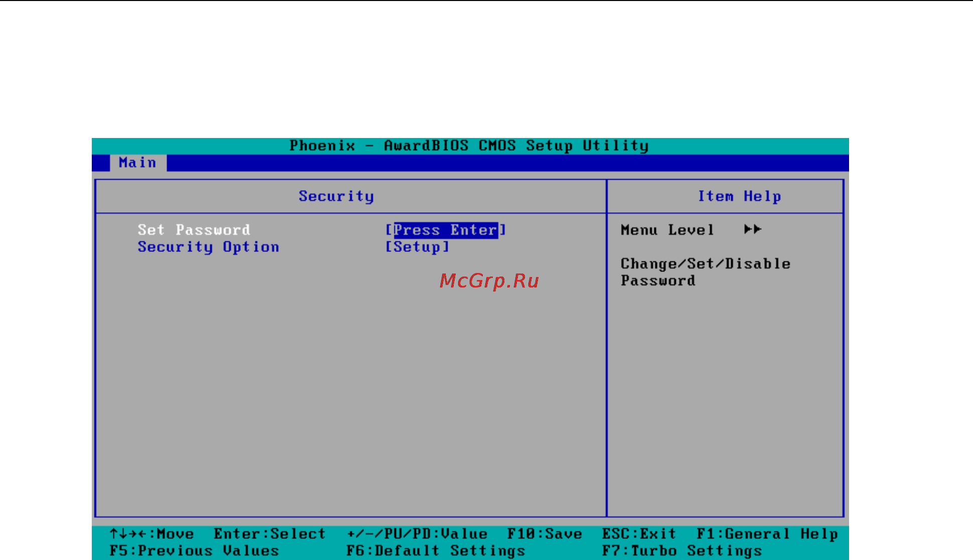Click the Change/Set/Disable Password help text
This screenshot has width=973, height=560.
click(705, 272)
